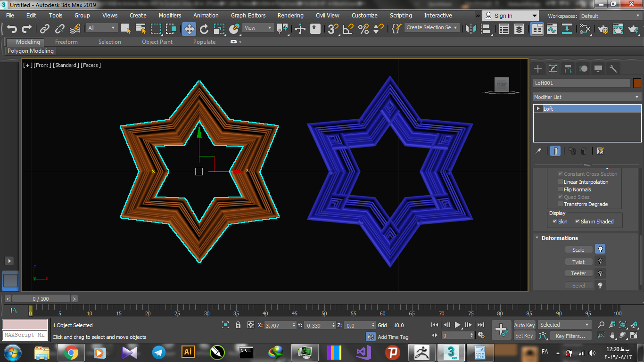The height and width of the screenshot is (362, 644).
Task: Open Render Setup teapot icon
Action: (x=603, y=29)
